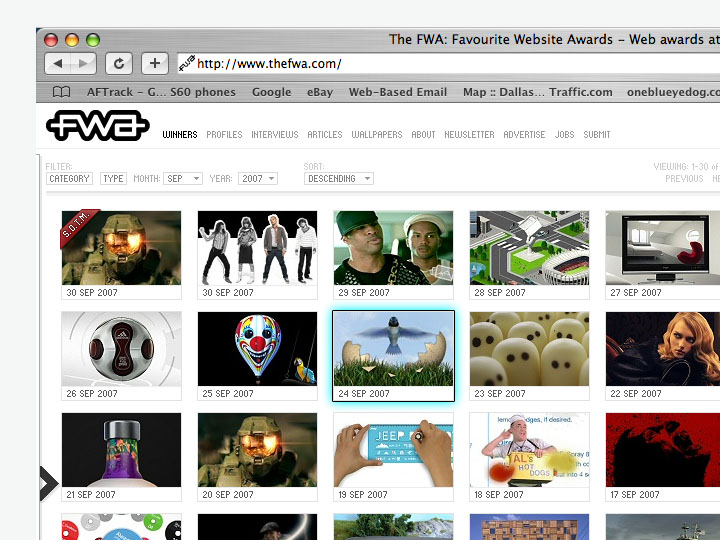Click the plus add bookmark button
The image size is (720, 540).
[155, 63]
